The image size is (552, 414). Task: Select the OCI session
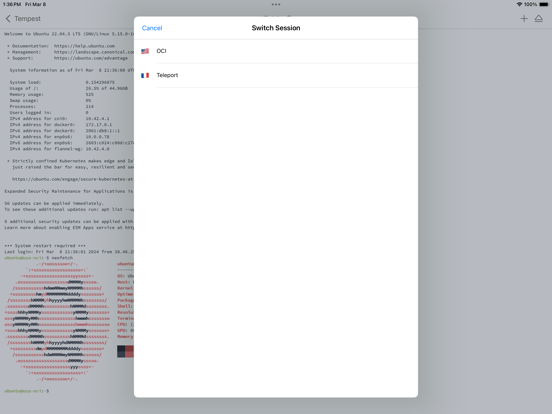pos(276,51)
